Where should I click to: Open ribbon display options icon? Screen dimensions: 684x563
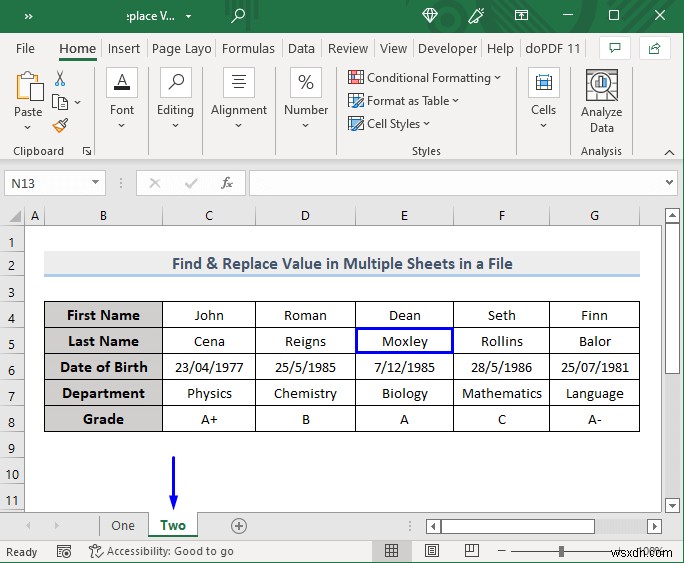[521, 16]
